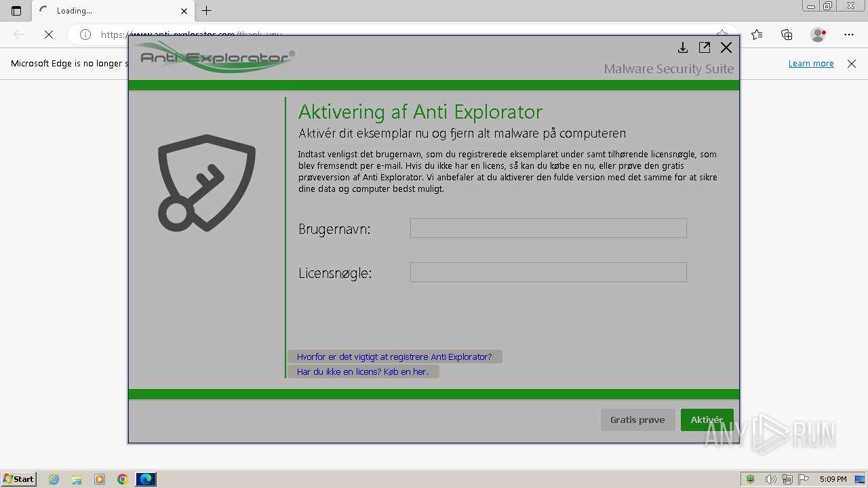Select the Loading... browser tab
The height and width of the screenshot is (488, 868).
112,11
